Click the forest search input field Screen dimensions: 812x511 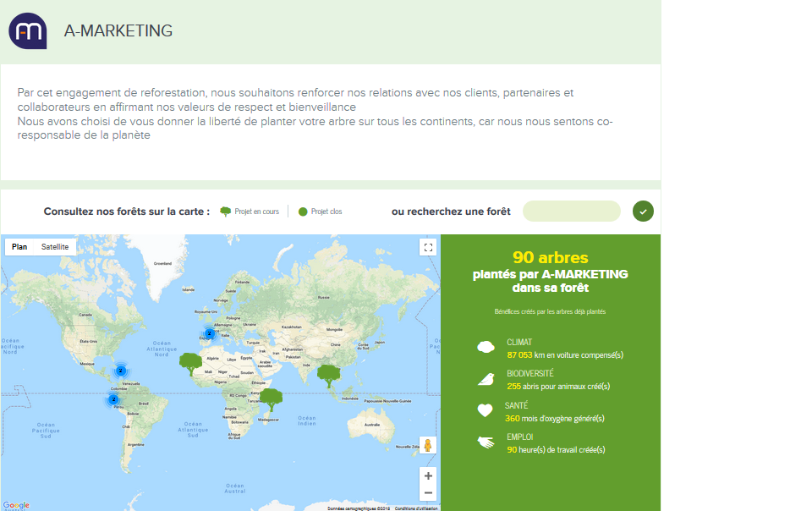572,212
